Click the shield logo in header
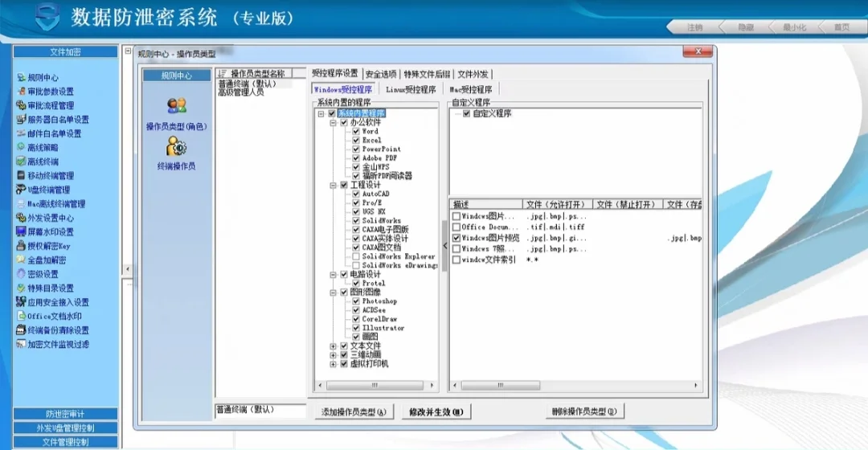 (47, 17)
